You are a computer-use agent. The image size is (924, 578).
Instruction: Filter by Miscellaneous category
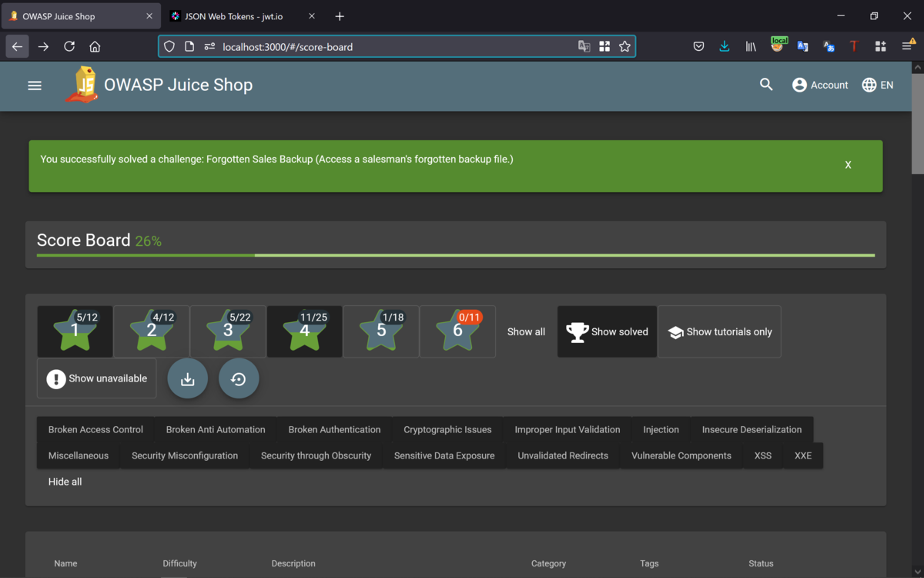pos(79,455)
